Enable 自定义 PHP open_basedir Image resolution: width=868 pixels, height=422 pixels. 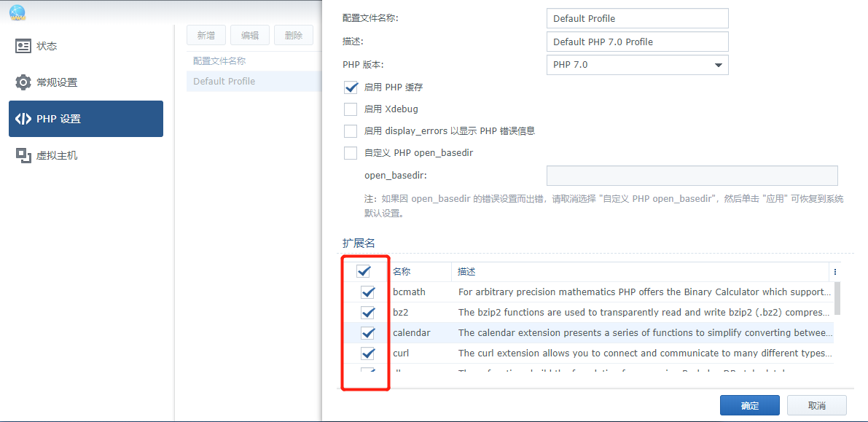(x=351, y=152)
